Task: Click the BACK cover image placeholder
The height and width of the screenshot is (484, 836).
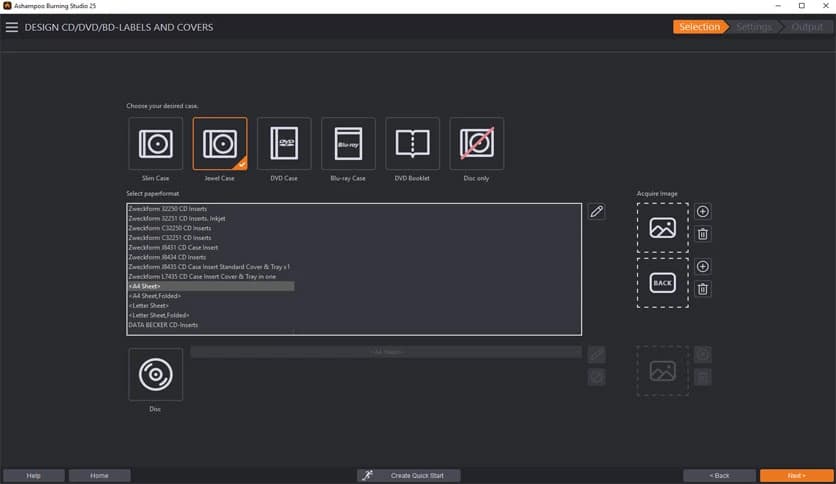Action: pyautogui.click(x=662, y=283)
